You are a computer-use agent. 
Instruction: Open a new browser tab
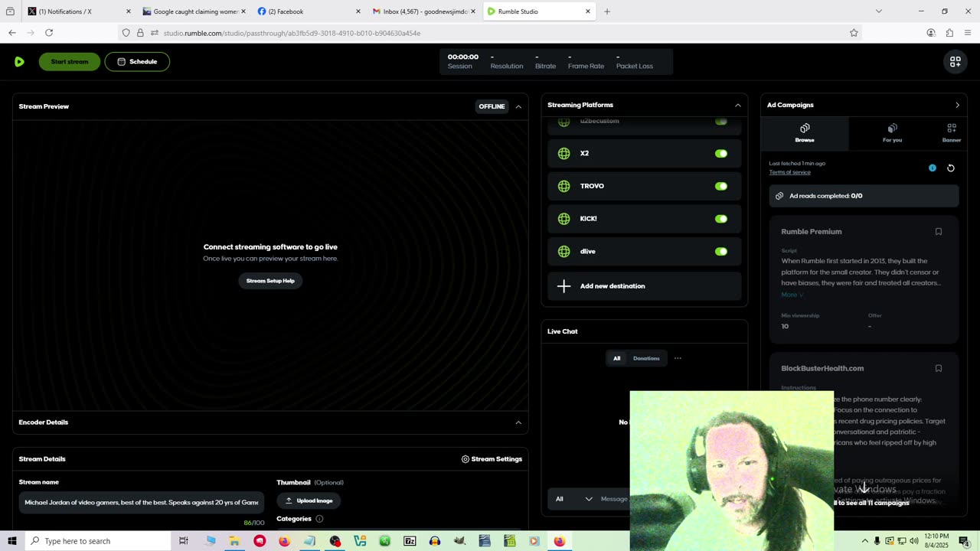click(607, 11)
